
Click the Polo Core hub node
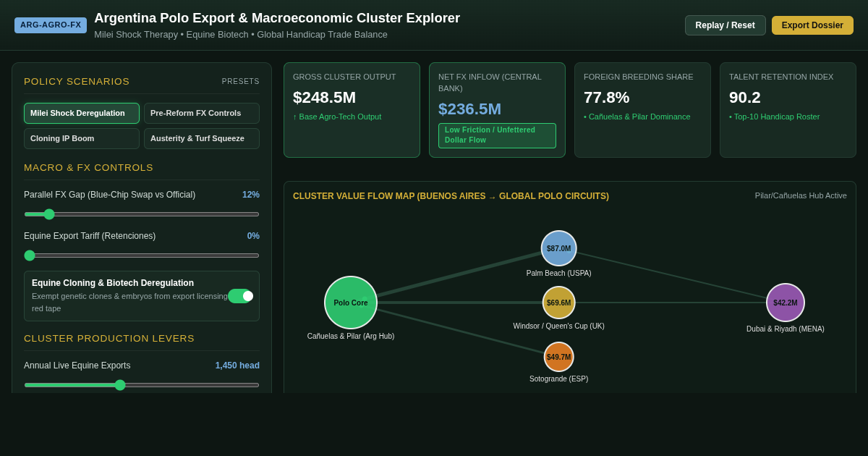click(351, 303)
